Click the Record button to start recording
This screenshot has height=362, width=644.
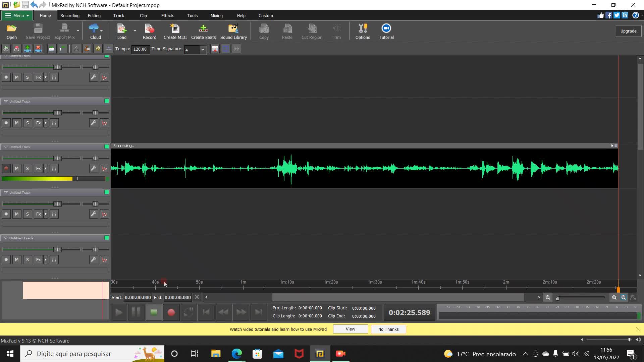pyautogui.click(x=150, y=31)
